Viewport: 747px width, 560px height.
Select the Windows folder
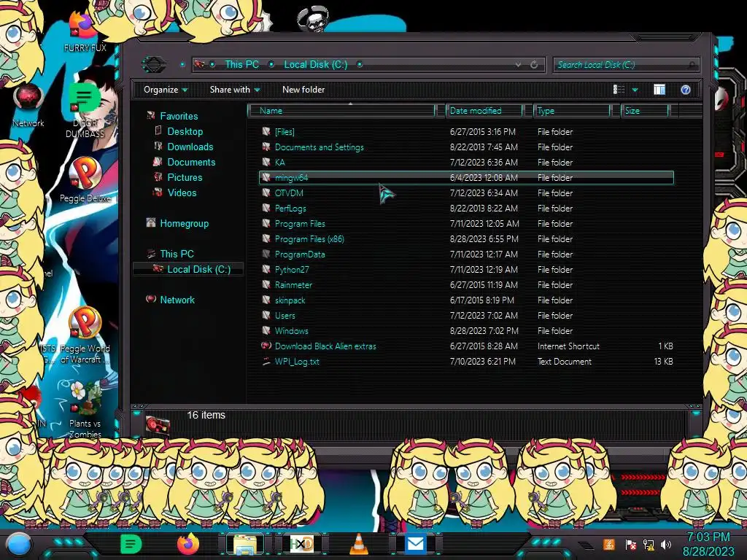click(x=291, y=331)
